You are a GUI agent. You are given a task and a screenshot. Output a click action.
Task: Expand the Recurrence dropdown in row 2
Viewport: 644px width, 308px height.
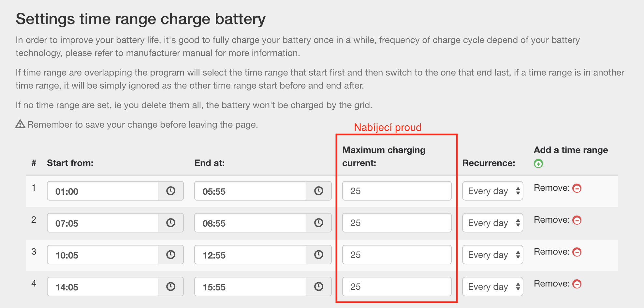[492, 223]
